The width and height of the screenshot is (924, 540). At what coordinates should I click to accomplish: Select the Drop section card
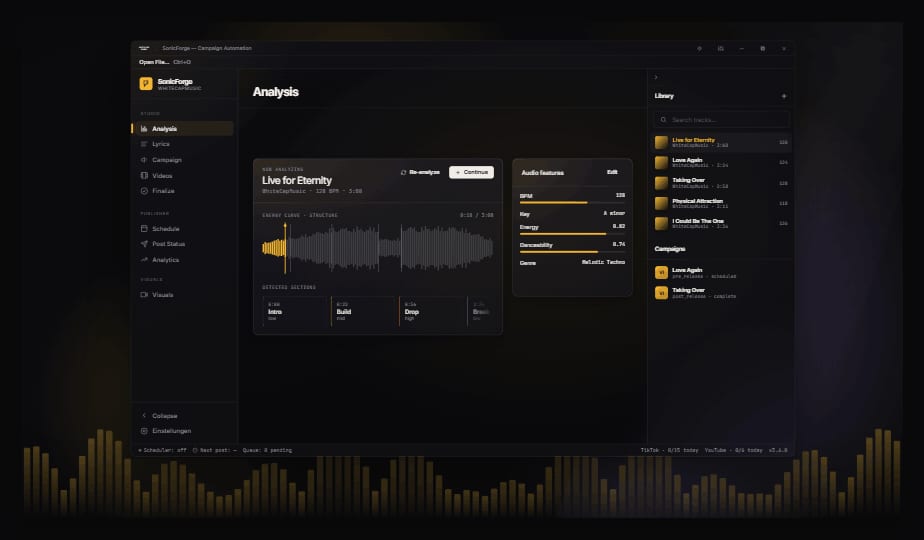[x=432, y=311]
